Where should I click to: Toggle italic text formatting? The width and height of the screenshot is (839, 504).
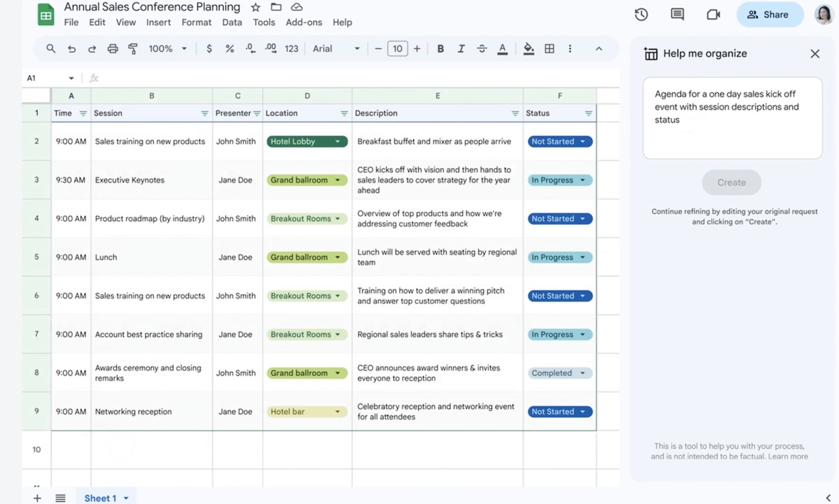[x=461, y=49]
